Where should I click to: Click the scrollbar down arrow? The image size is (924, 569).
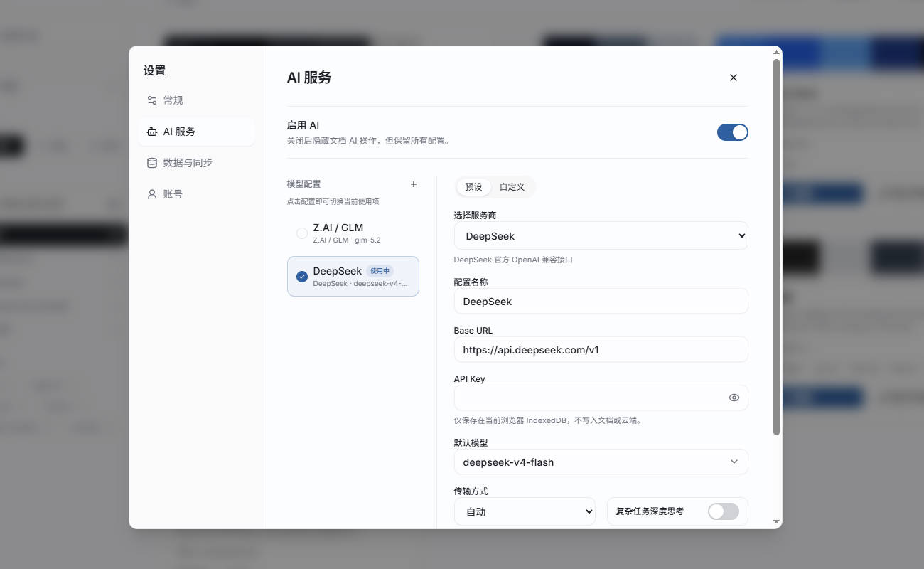[777, 522]
